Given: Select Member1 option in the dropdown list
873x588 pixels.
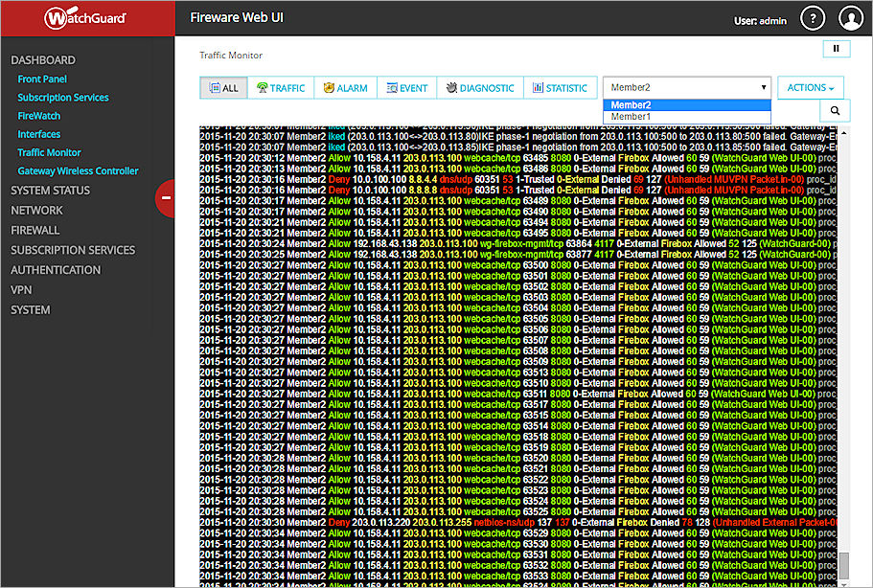Looking at the screenshot, I should click(x=687, y=117).
